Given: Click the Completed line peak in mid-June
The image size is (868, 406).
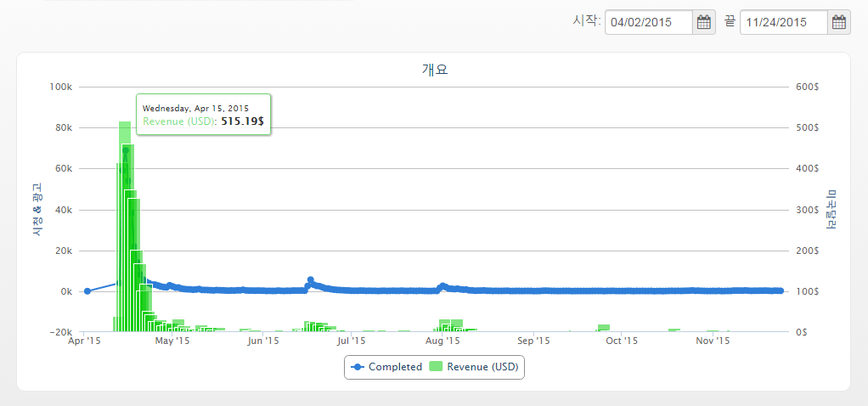Looking at the screenshot, I should tap(311, 279).
